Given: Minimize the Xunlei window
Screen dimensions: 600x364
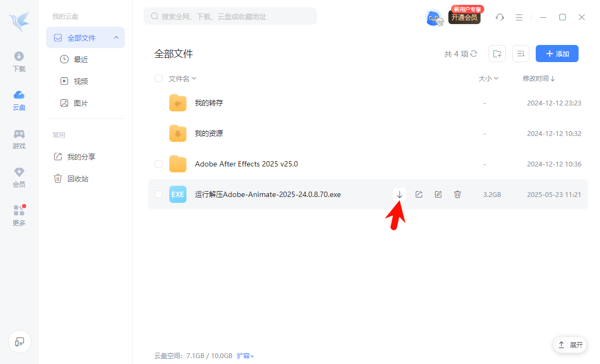Looking at the screenshot, I should pos(543,17).
